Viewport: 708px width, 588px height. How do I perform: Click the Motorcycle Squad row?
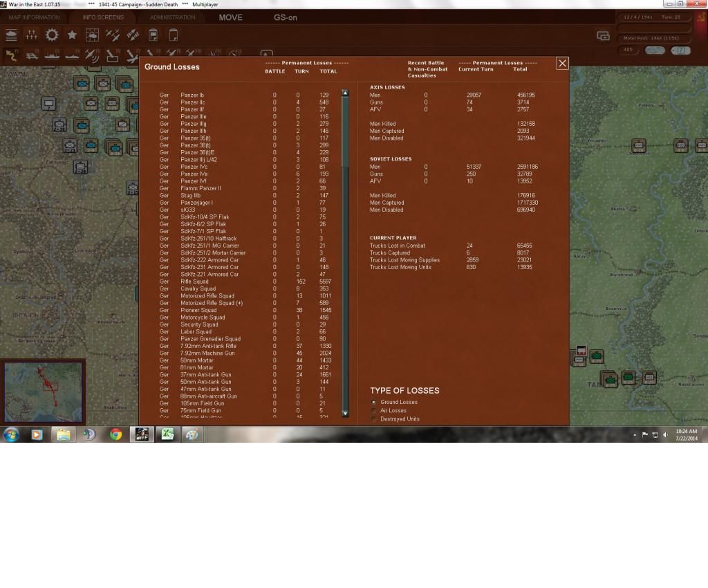pos(247,318)
